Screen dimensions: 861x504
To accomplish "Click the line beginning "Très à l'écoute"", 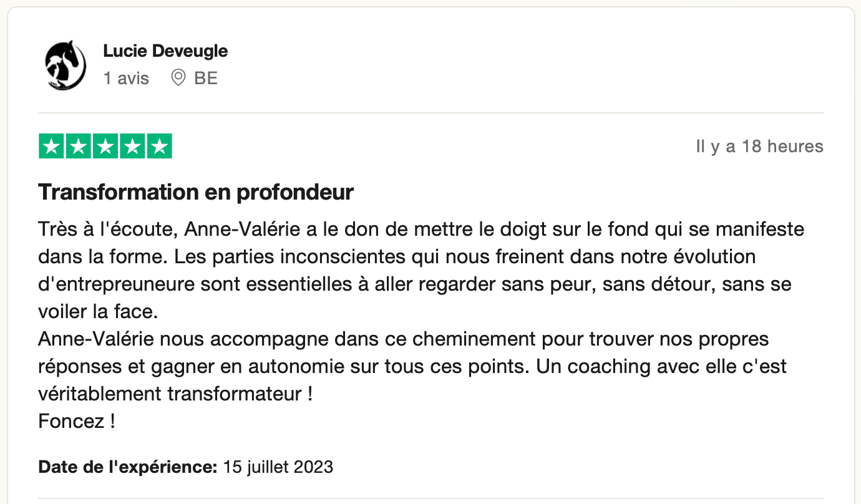I will point(421,230).
